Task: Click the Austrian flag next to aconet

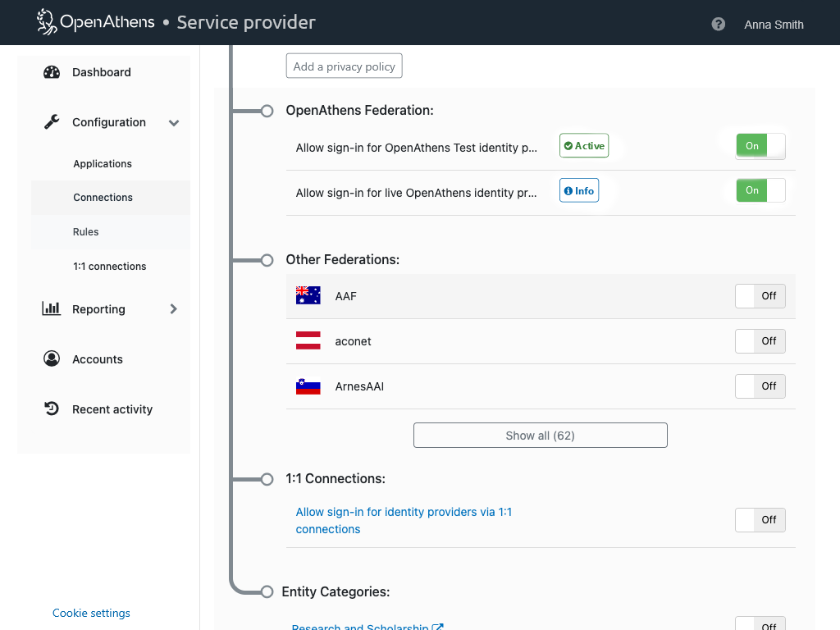Action: tap(308, 340)
